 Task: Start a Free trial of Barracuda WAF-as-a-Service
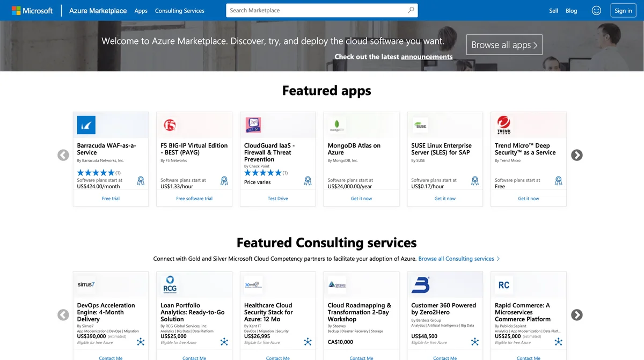point(111,198)
